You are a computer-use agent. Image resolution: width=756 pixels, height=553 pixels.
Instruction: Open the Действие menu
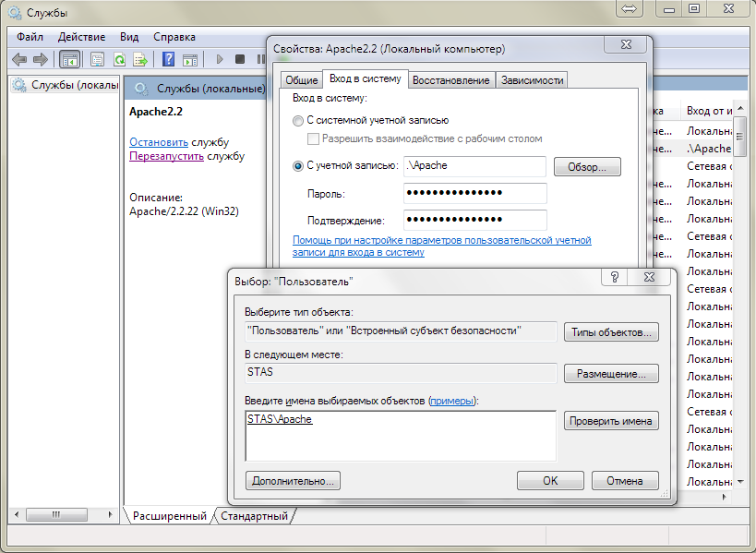pyautogui.click(x=81, y=37)
